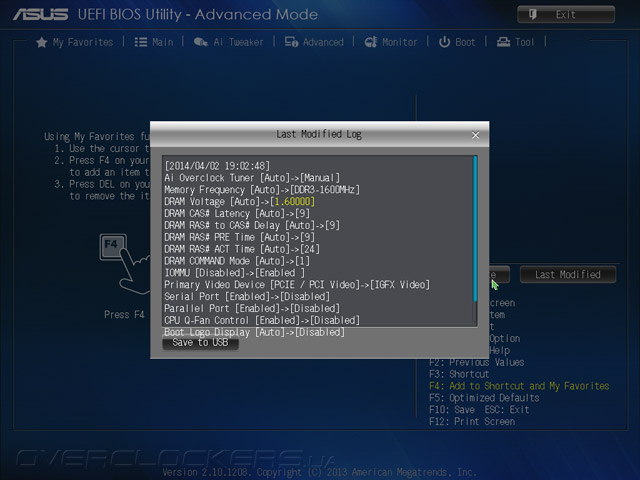This screenshot has width=640, height=480.
Task: Click the F5: Optimized Defaults hint
Action: 484,398
